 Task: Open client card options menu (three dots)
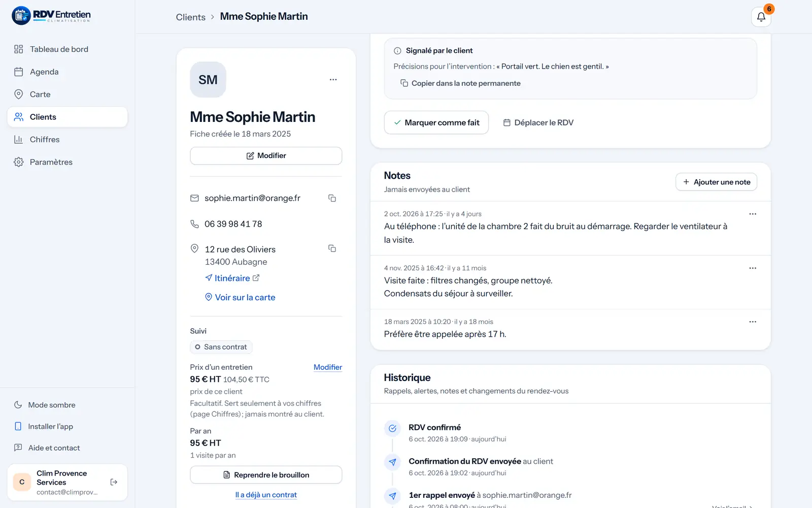click(x=333, y=80)
